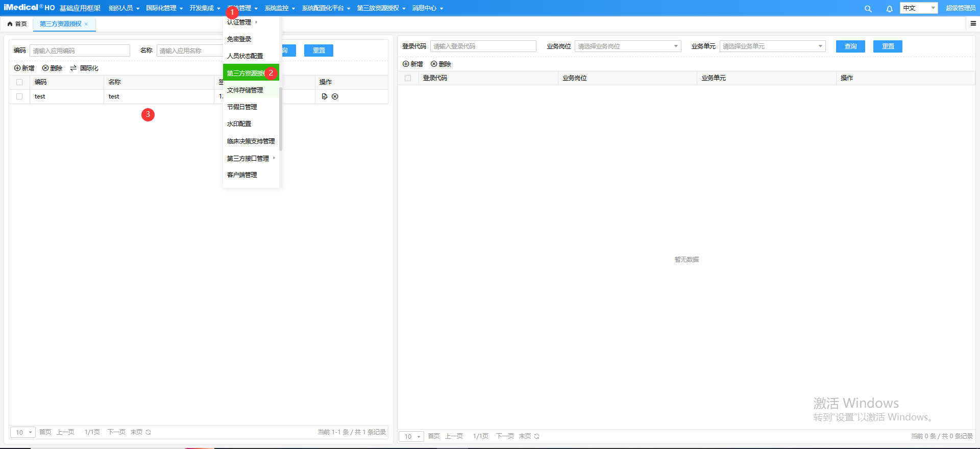Select the 免密登录 menu item
This screenshot has width=980, height=449.
pos(251,39)
